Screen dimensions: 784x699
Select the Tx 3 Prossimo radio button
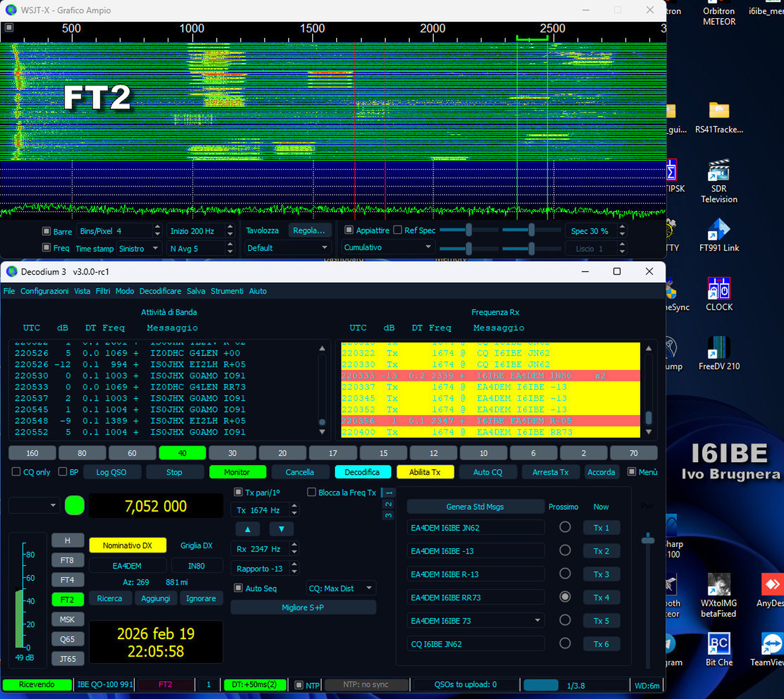565,574
